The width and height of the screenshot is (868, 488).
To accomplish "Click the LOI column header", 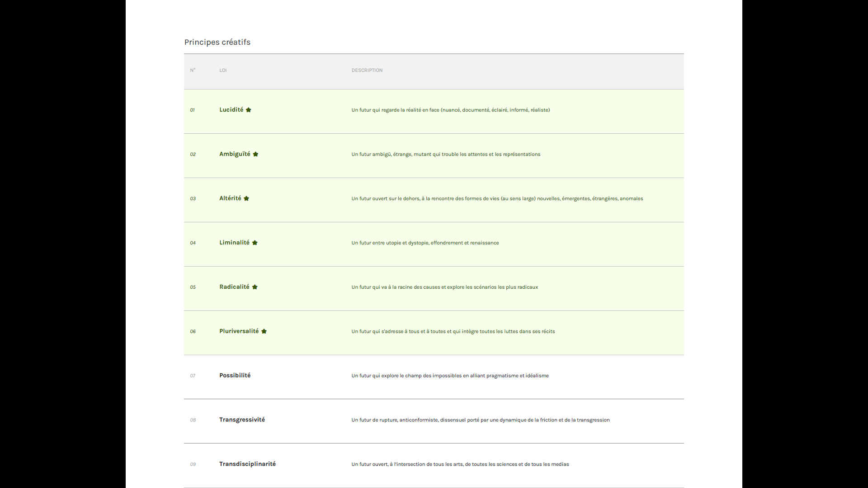I will point(223,70).
